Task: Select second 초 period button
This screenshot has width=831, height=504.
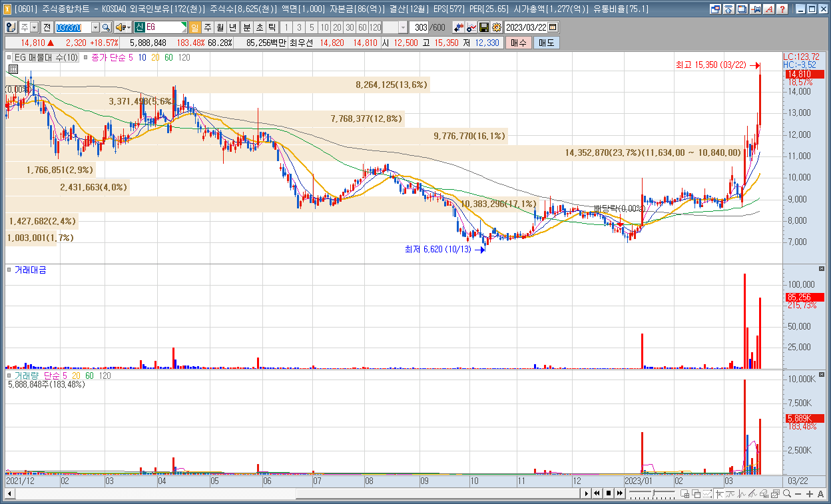Action: tap(259, 27)
